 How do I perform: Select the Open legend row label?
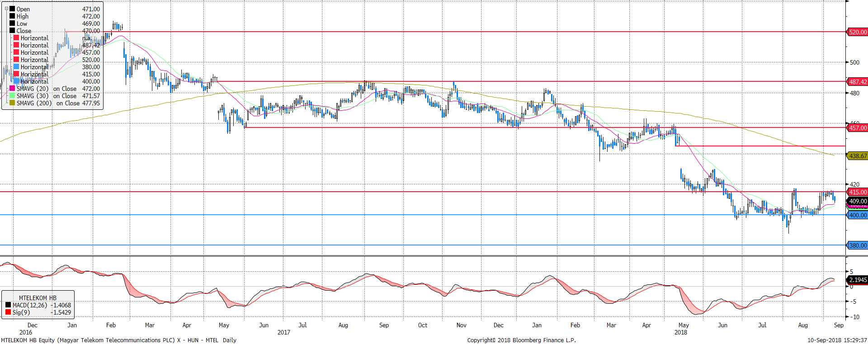[23, 9]
